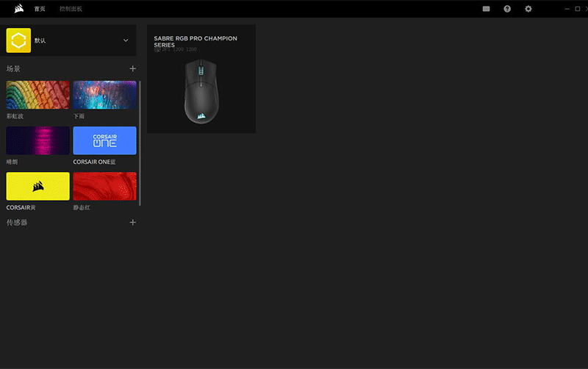The height and width of the screenshot is (369, 588).
Task: Add a new sensor with plus icon
Action: click(x=132, y=223)
